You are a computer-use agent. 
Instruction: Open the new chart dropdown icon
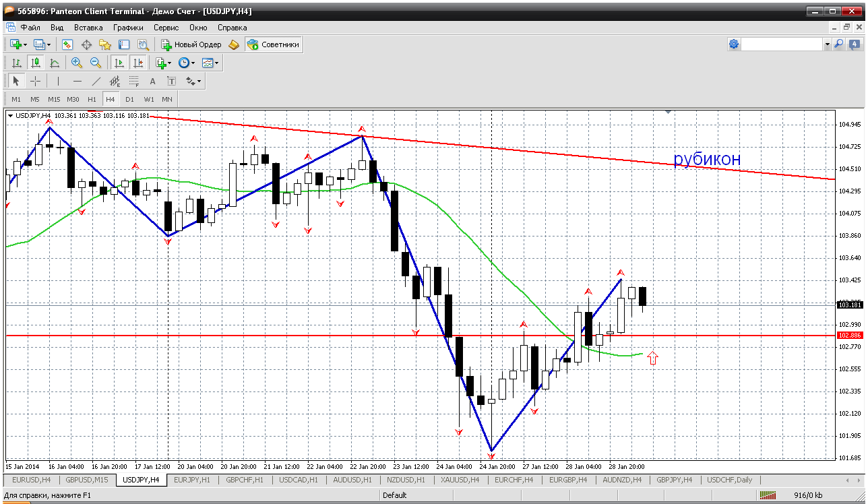pyautogui.click(x=18, y=44)
